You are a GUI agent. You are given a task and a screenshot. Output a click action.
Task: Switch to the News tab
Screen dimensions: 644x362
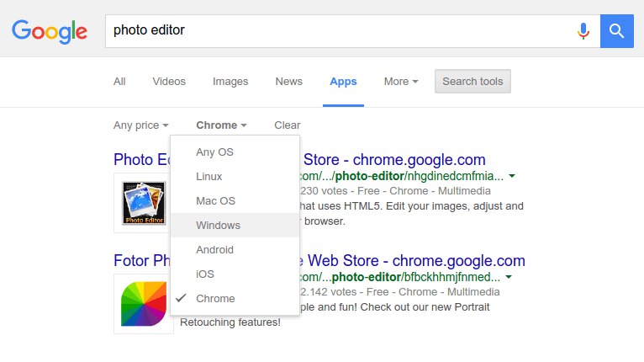[x=288, y=82]
